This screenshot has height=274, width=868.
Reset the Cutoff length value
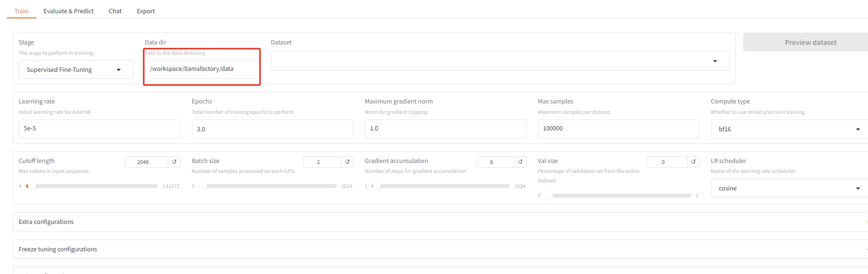174,162
